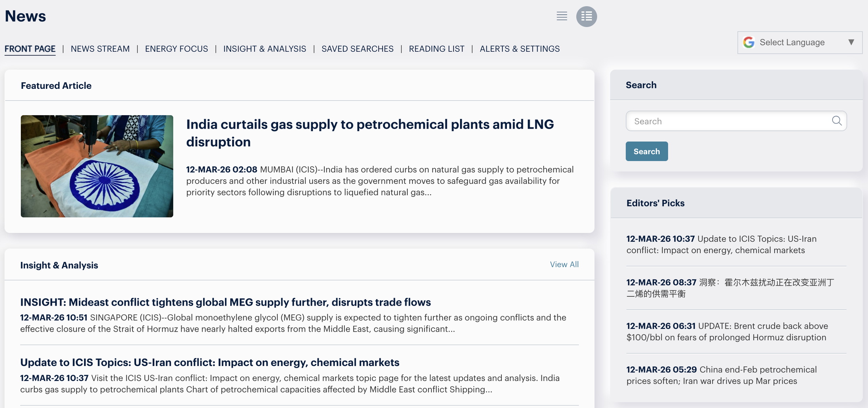Image resolution: width=868 pixels, height=408 pixels.
Task: Open the News Stream tab
Action: pos(100,49)
